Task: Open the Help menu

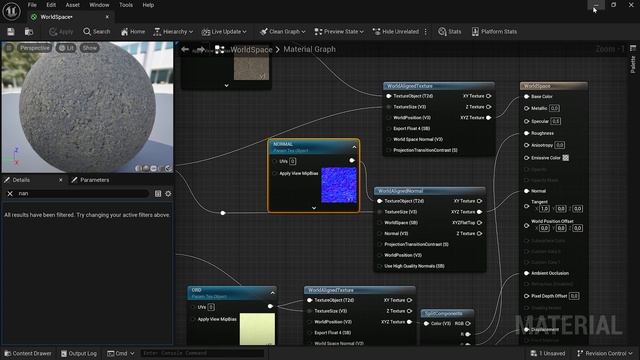Action: point(148,5)
